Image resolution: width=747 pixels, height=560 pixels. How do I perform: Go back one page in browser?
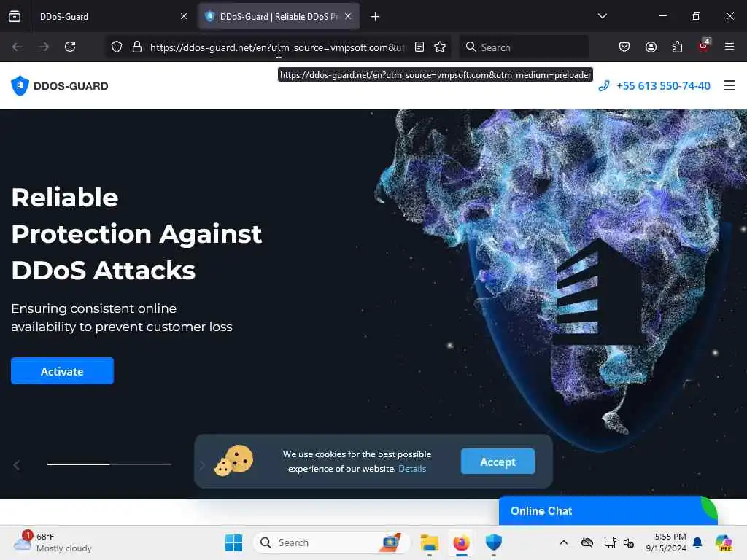(18, 47)
